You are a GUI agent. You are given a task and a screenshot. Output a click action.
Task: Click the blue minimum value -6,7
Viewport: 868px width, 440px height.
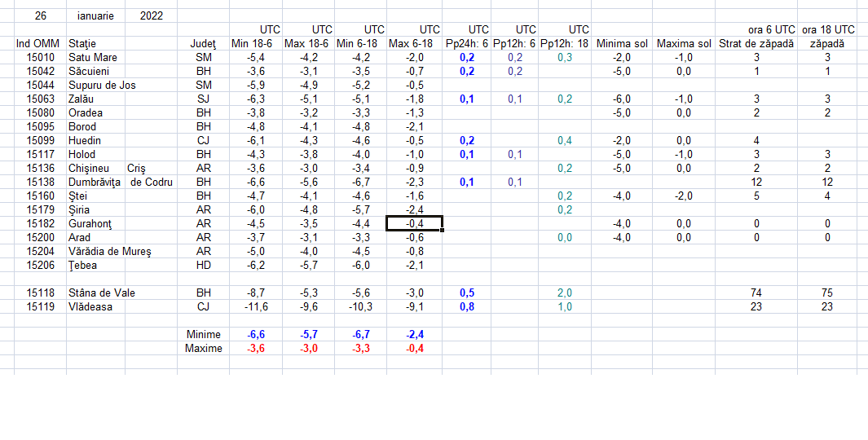[x=359, y=334]
